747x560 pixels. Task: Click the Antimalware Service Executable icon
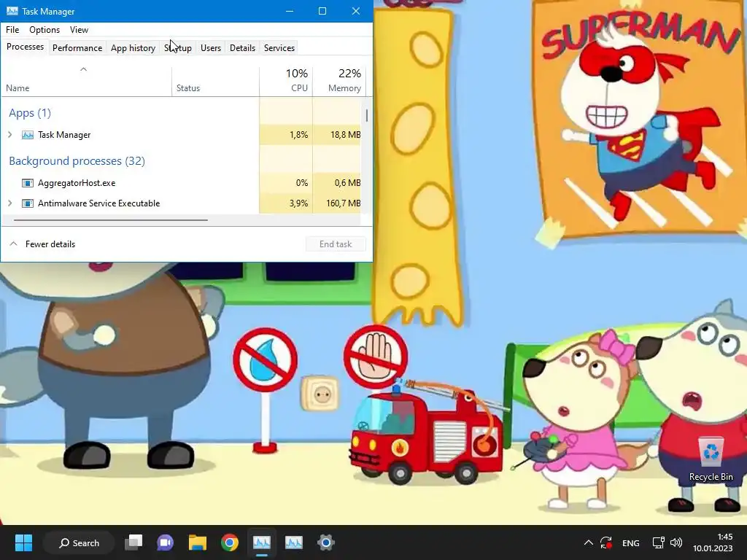(28, 203)
